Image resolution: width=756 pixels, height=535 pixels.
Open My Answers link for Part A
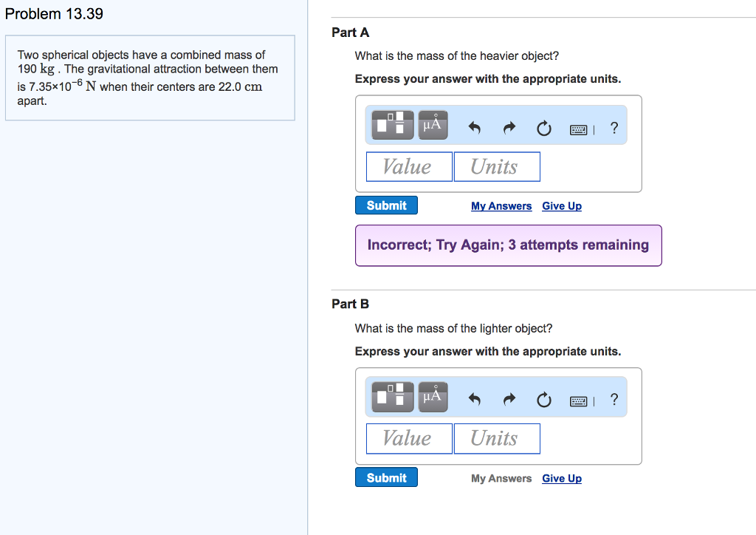coord(501,206)
